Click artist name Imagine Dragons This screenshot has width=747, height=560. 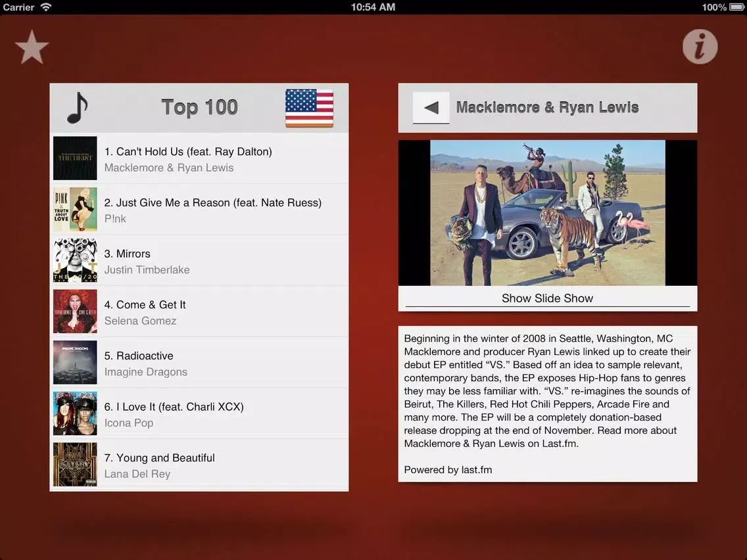tap(146, 372)
